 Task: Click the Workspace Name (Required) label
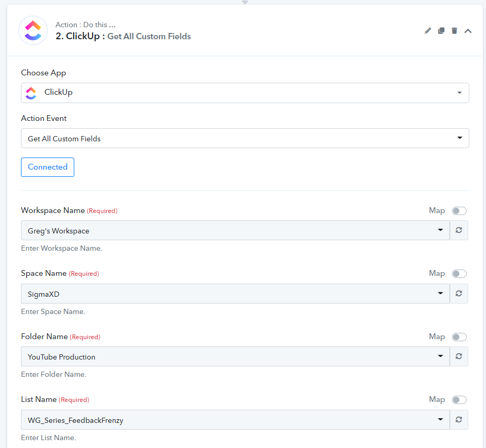pyautogui.click(x=69, y=210)
